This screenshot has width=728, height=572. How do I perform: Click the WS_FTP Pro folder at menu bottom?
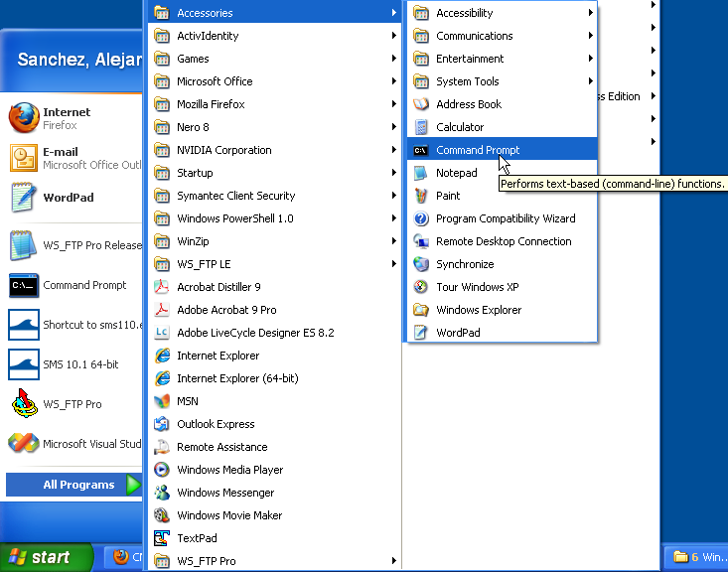point(275,561)
